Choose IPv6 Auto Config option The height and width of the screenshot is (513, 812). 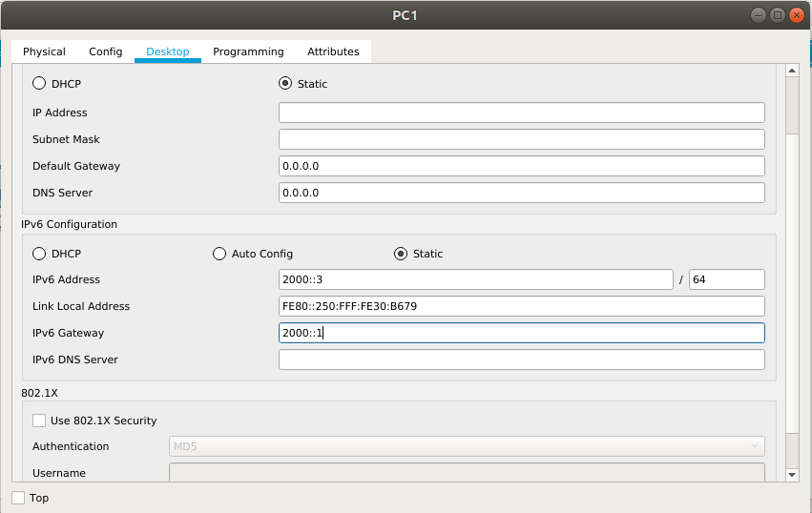[219, 254]
